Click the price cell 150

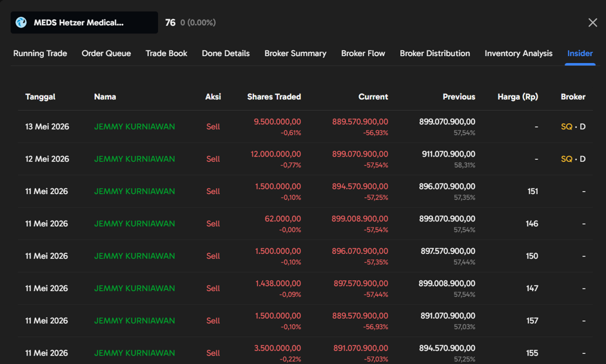pyautogui.click(x=532, y=256)
